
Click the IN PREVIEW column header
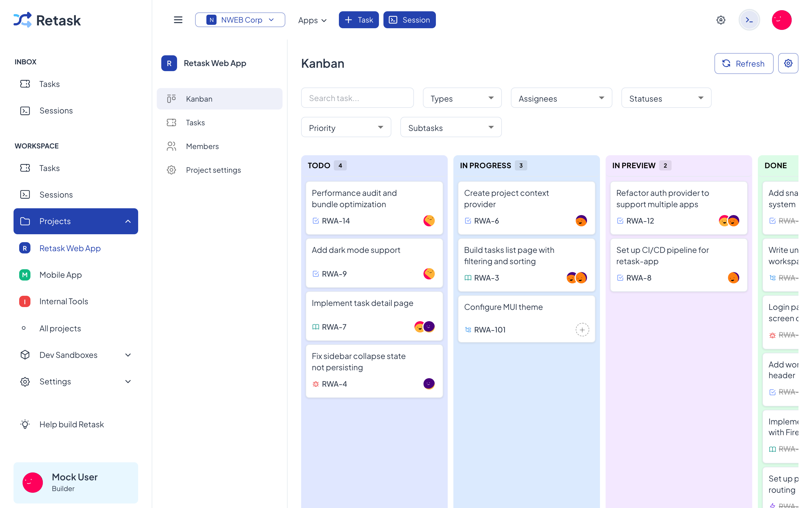678,165
